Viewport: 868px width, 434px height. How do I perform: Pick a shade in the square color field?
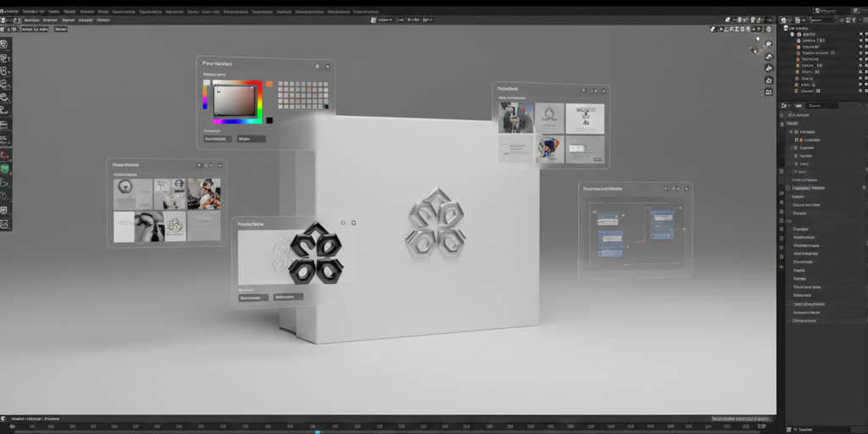[x=235, y=100]
